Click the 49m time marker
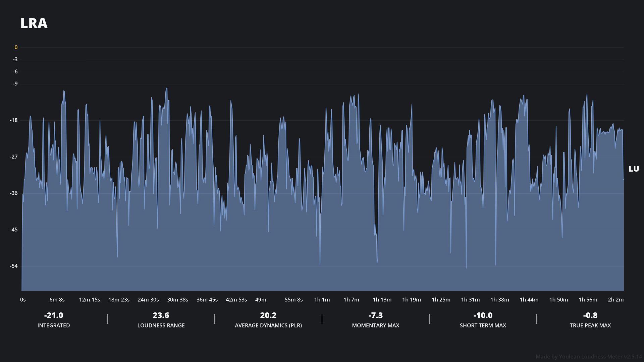This screenshot has height=362, width=644. (261, 300)
